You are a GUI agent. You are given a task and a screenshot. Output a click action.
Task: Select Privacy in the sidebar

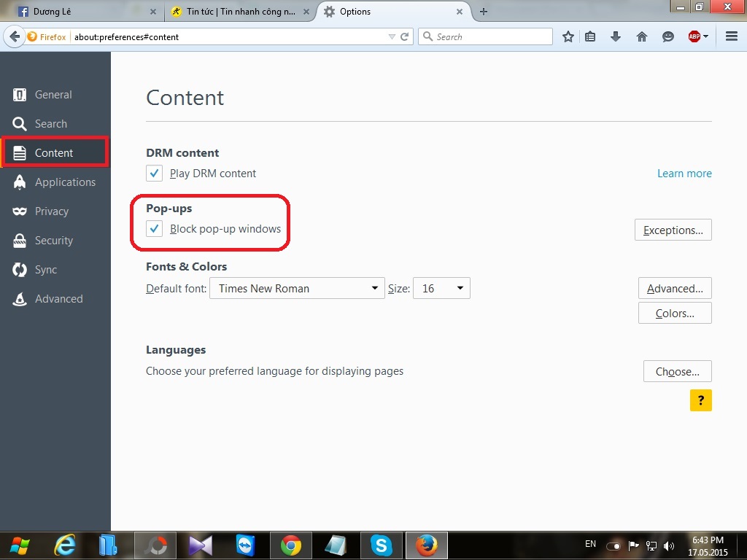pos(51,211)
